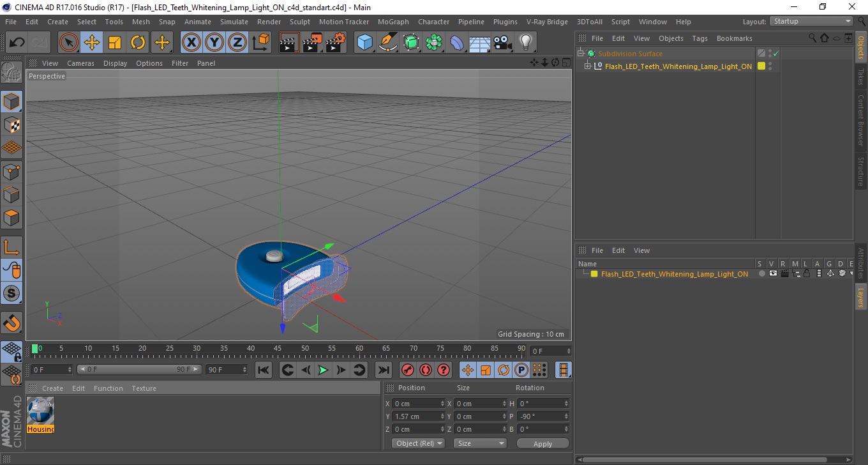Image resolution: width=868 pixels, height=465 pixels.
Task: Toggle layer render flag
Action: pos(784,273)
